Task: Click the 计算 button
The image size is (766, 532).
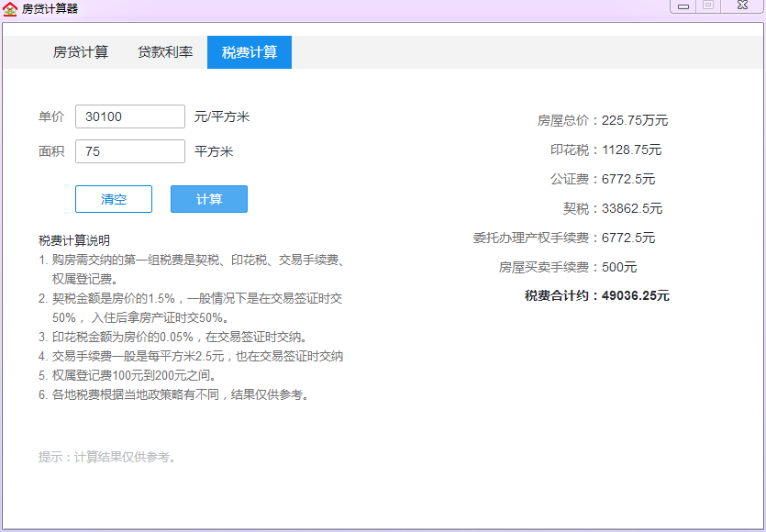Action: click(x=209, y=199)
